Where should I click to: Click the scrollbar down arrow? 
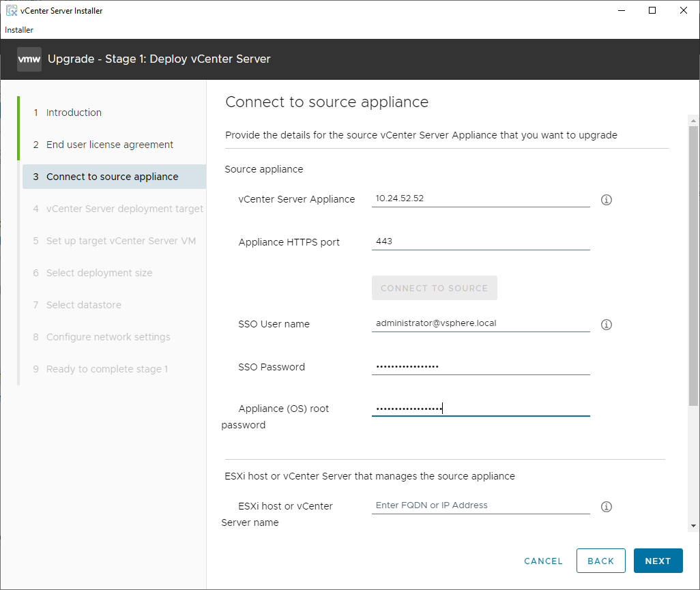(693, 526)
